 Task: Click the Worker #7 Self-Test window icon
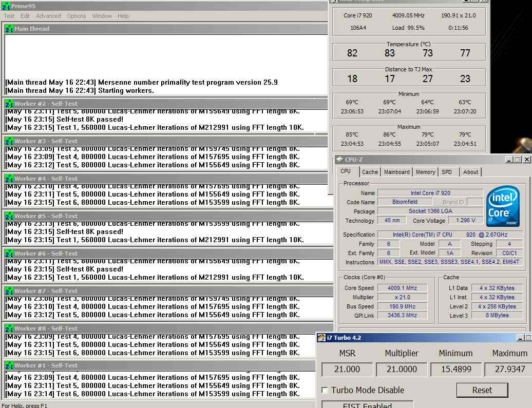click(9, 291)
